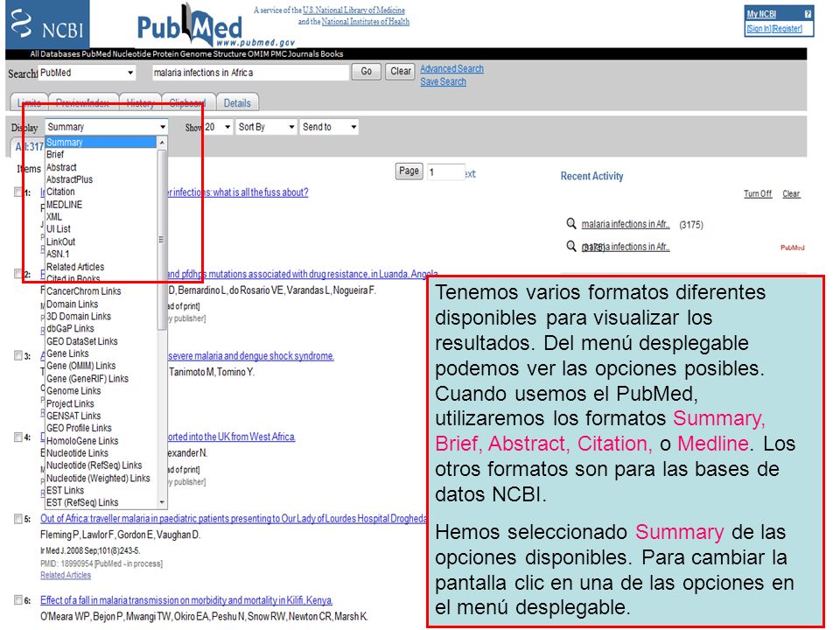Check the box for result 2
The image size is (840, 630).
[x=18, y=274]
